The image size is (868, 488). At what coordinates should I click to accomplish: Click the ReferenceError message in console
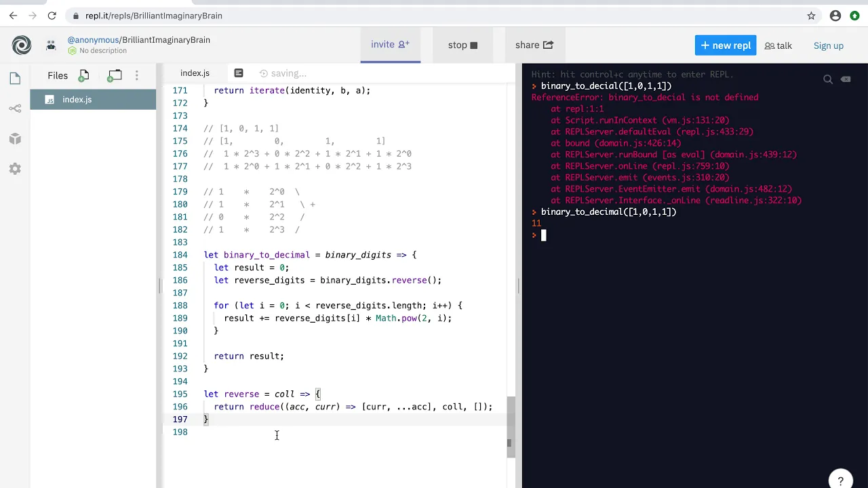click(645, 98)
